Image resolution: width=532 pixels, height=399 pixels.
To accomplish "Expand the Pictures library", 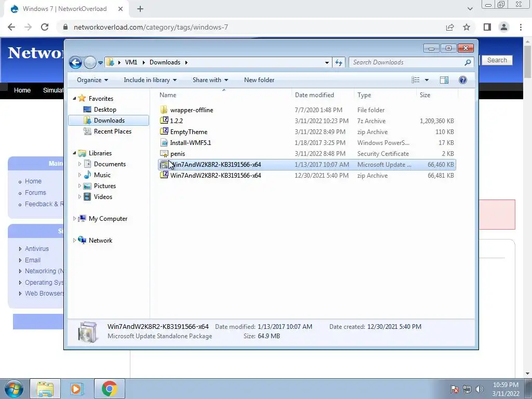I will [79, 186].
